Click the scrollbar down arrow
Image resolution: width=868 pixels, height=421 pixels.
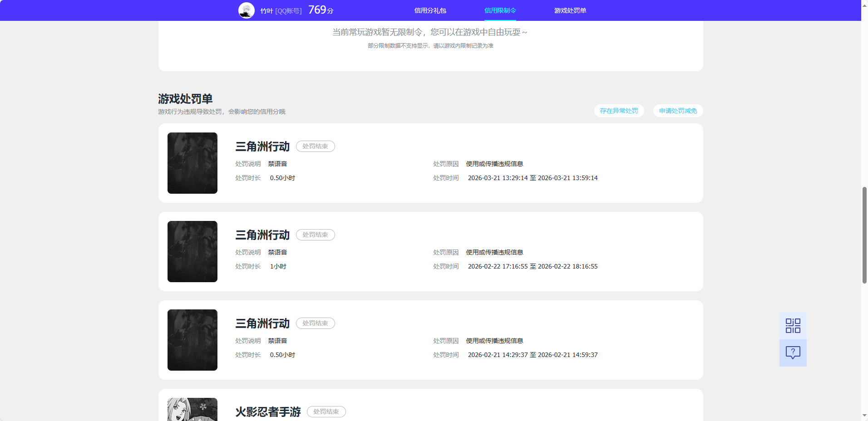click(864, 415)
